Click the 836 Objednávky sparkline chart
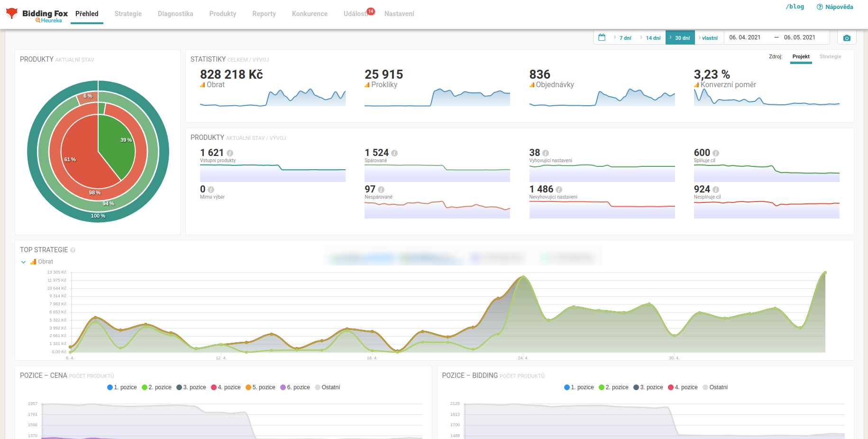868x439 pixels. (602, 97)
